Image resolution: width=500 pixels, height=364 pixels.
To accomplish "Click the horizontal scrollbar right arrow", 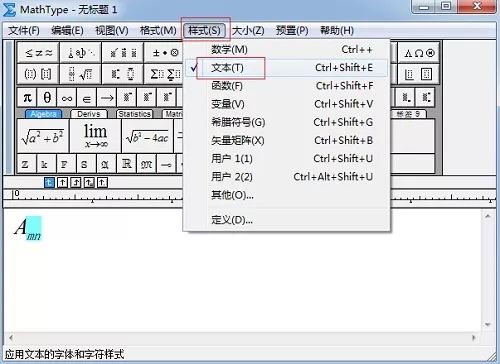I will point(474,338).
